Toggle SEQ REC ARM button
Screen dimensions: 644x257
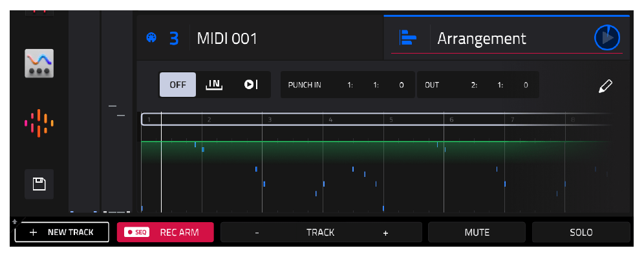(x=165, y=232)
